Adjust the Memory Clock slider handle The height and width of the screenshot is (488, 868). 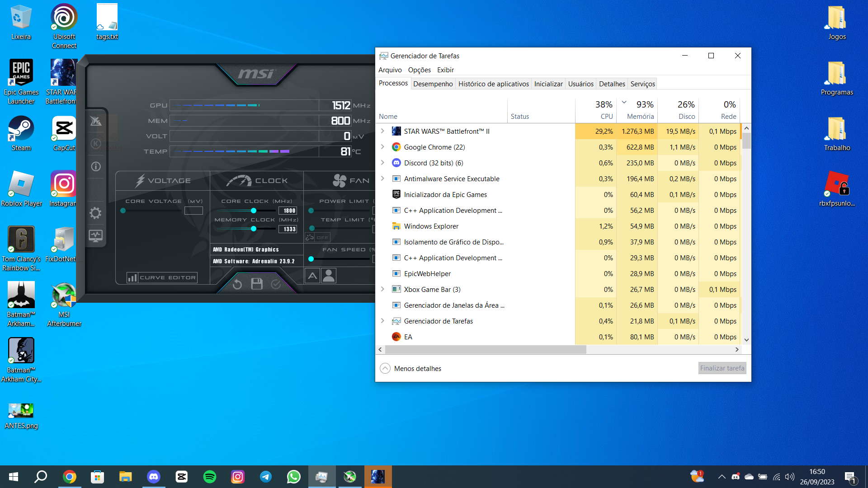click(254, 229)
